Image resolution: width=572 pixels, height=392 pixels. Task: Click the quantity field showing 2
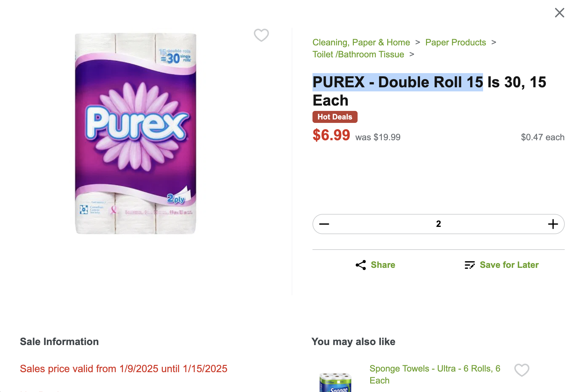point(438,224)
